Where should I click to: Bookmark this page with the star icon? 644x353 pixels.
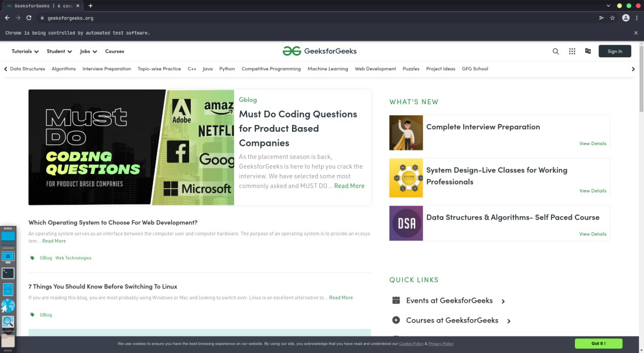(x=612, y=18)
